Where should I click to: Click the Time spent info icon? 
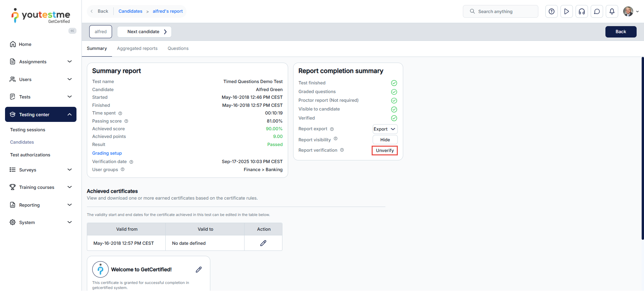pos(120,114)
